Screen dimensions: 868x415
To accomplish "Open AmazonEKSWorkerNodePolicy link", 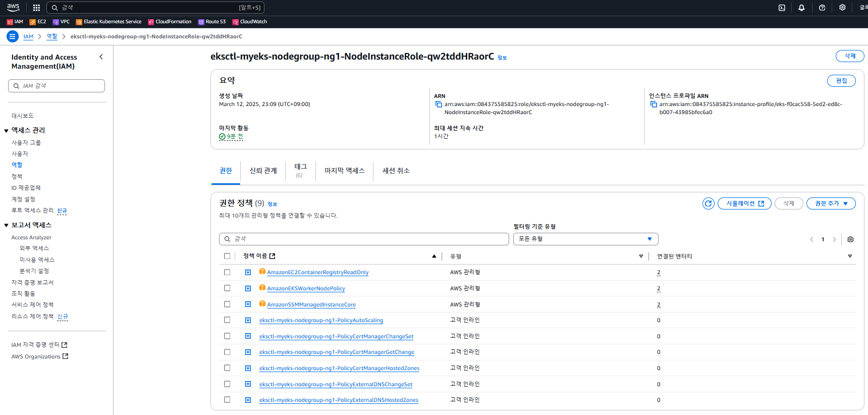I will tap(306, 289).
